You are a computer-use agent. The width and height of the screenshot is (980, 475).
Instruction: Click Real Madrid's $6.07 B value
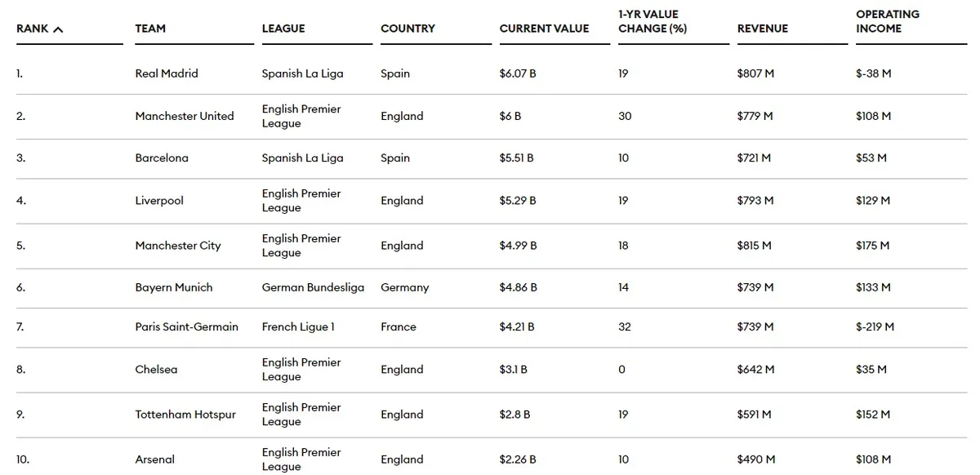pos(518,73)
